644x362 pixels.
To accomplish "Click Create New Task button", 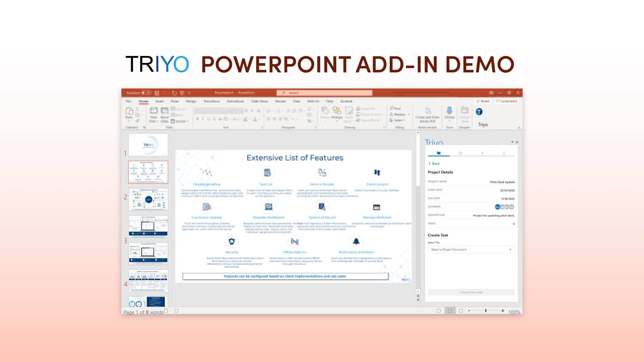I will click(x=471, y=292).
